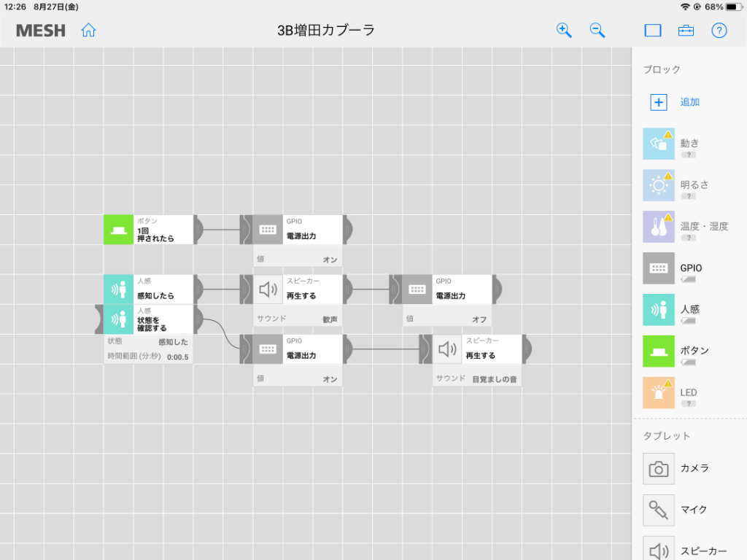This screenshot has width=747, height=560.
Task: Tap the output connector of the 1回押されたら block
Action: coord(198,230)
